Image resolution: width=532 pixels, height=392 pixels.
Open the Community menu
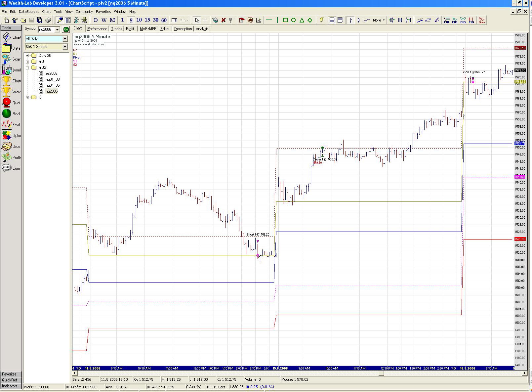click(x=84, y=12)
